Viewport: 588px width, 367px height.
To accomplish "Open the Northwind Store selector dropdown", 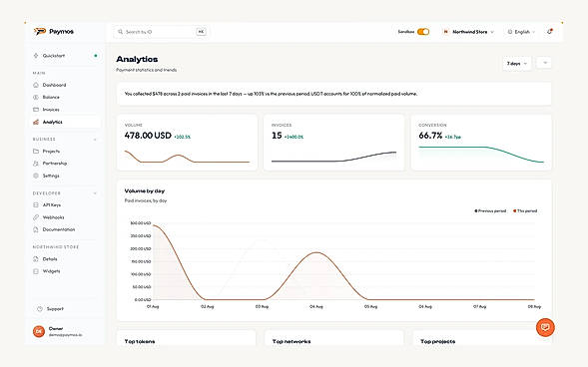I will pyautogui.click(x=469, y=32).
